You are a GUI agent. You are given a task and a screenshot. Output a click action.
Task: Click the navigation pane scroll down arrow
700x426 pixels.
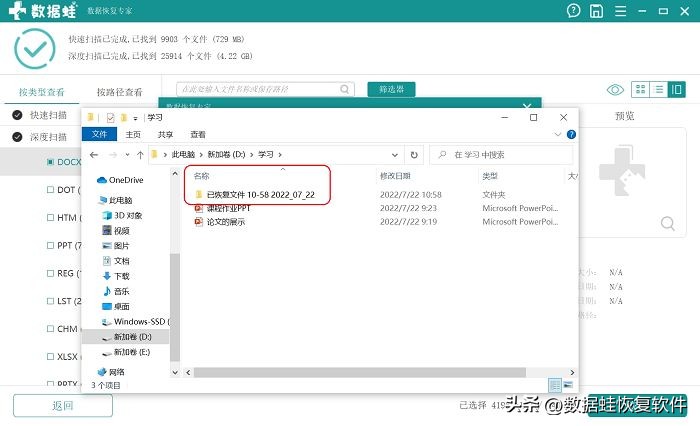pos(175,372)
